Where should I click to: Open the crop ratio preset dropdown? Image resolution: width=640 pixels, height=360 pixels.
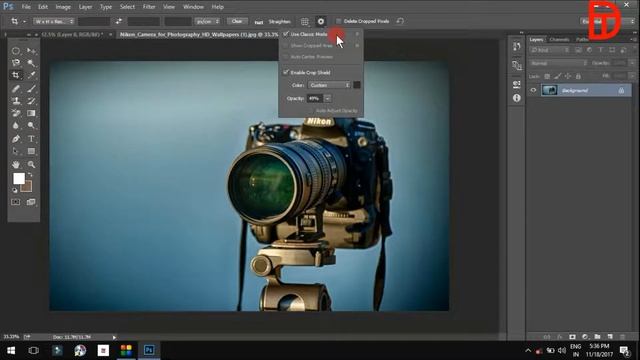pyautogui.click(x=53, y=21)
